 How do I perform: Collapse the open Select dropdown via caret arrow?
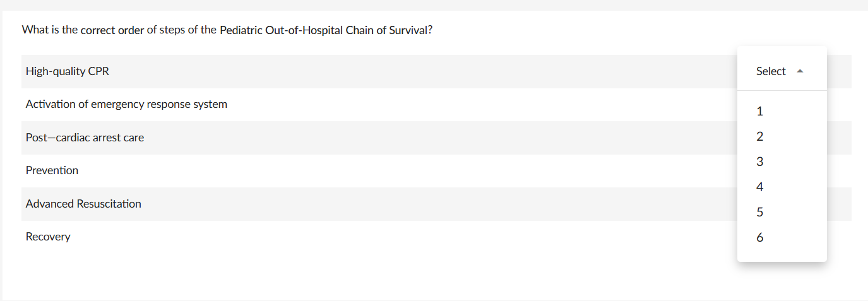tap(800, 71)
